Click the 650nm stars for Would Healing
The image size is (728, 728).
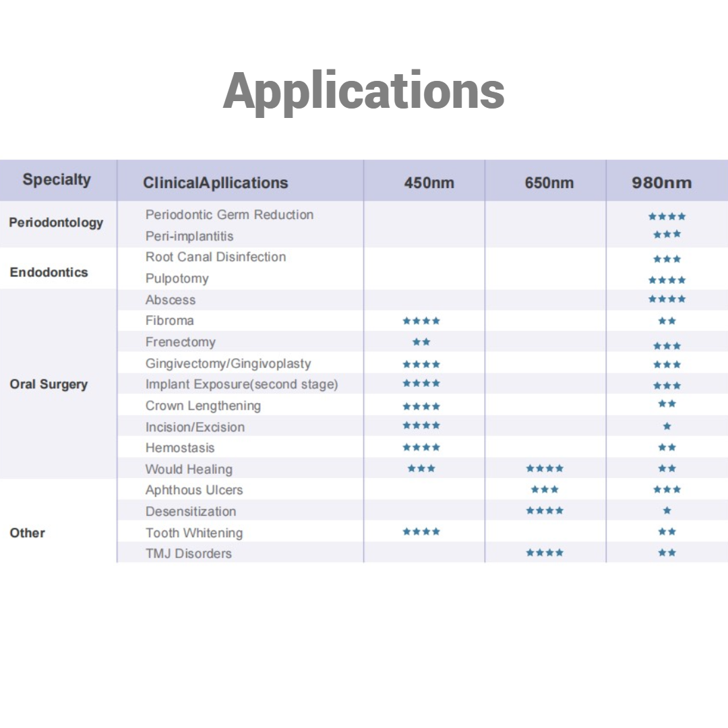click(x=545, y=468)
